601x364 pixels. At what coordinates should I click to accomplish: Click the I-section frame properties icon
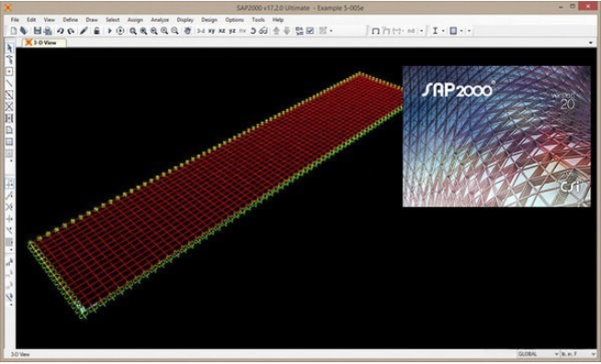click(x=435, y=31)
